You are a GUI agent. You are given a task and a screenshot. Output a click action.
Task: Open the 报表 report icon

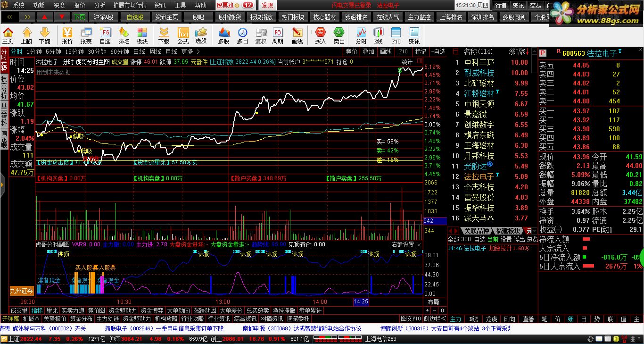coord(86,36)
